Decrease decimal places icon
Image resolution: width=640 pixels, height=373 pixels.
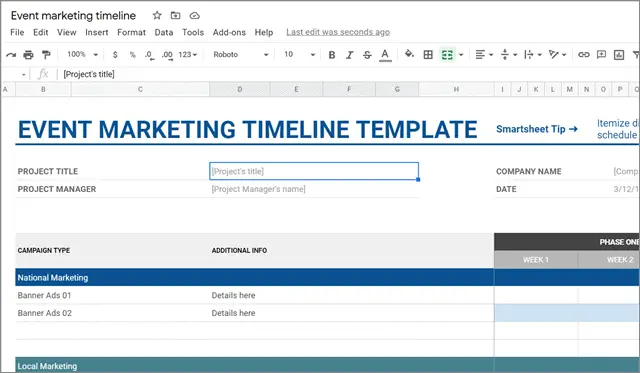click(x=149, y=55)
